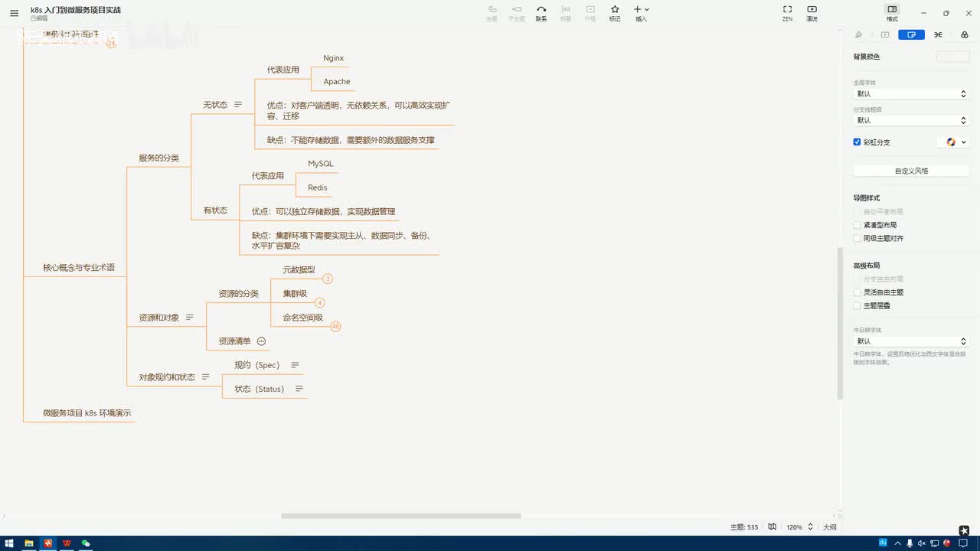Open the note icon on 规约 (Spec)
This screenshot has width=980, height=551.
coord(295,365)
